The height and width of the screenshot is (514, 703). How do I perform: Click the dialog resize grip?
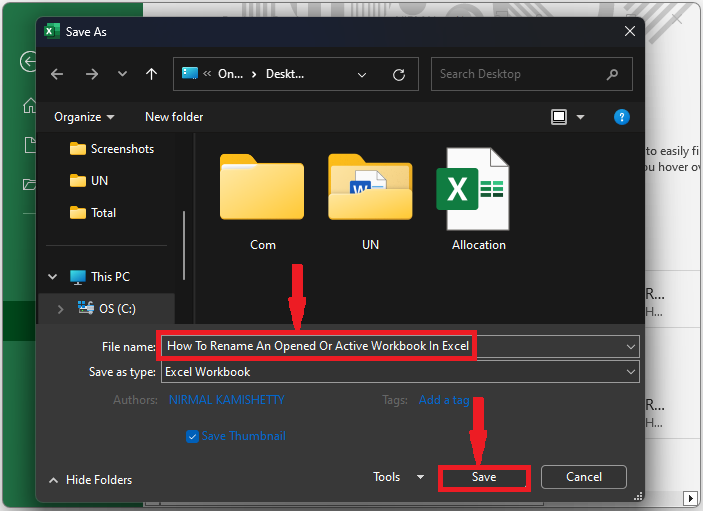638,497
